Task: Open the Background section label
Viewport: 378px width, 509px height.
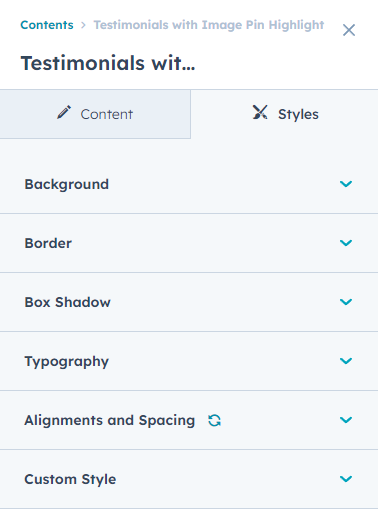Action: click(67, 184)
